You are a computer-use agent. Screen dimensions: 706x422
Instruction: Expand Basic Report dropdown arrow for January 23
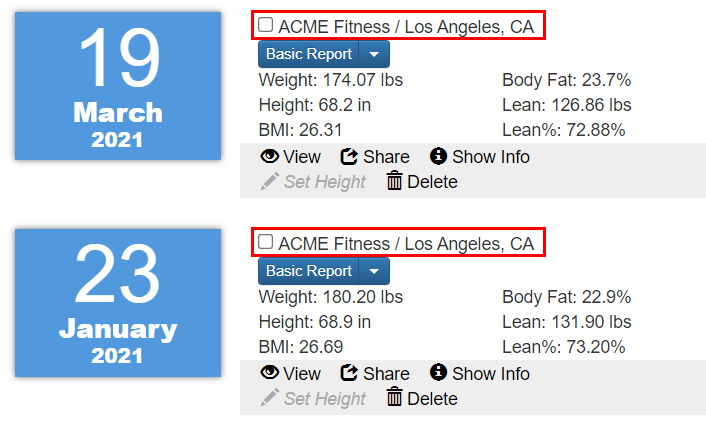pos(374,271)
